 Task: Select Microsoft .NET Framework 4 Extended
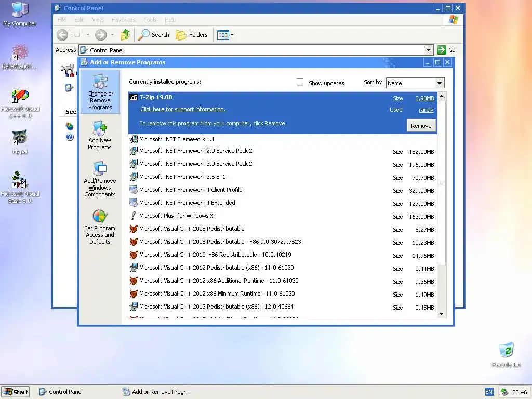(283, 203)
